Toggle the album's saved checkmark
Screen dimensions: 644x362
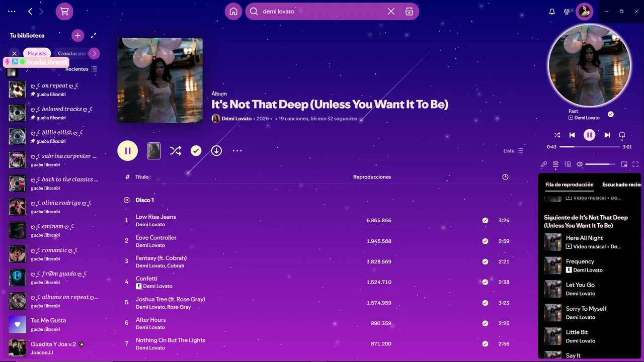coord(196,150)
